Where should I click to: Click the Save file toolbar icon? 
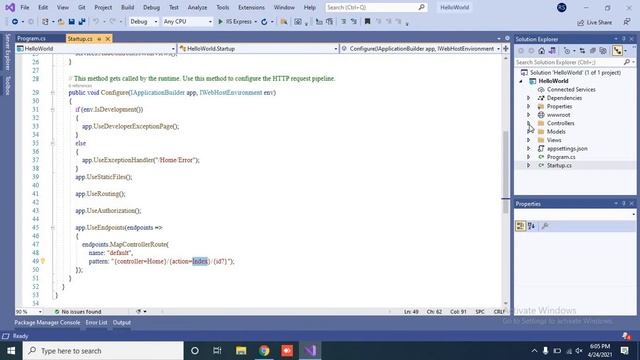click(x=71, y=22)
